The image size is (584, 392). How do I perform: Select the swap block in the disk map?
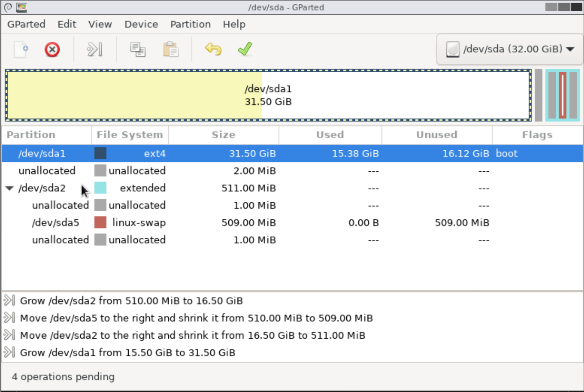coord(562,95)
